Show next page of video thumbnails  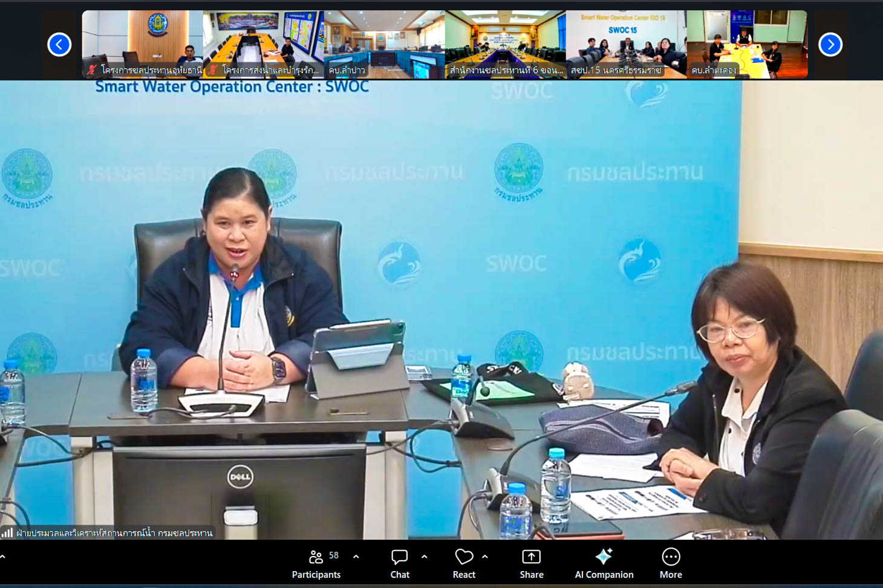tap(830, 45)
